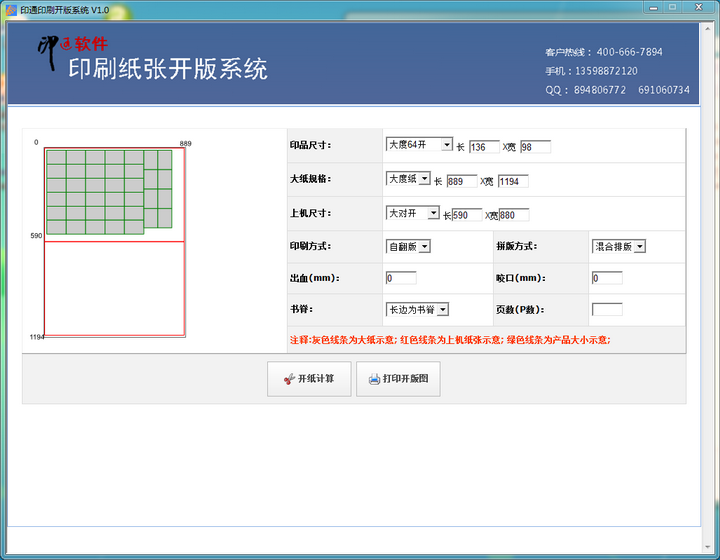The height and width of the screenshot is (560, 720).
Task: Click the 上机尺寸 length field showing 590
Action: tap(468, 215)
